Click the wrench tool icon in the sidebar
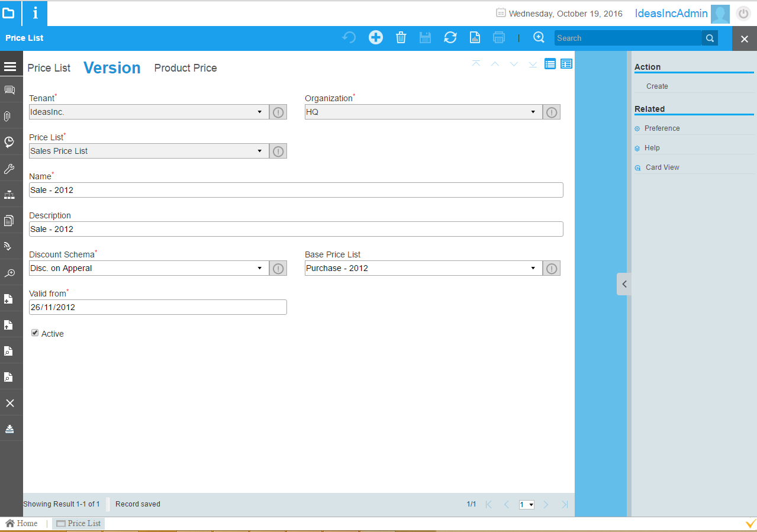 [9, 169]
